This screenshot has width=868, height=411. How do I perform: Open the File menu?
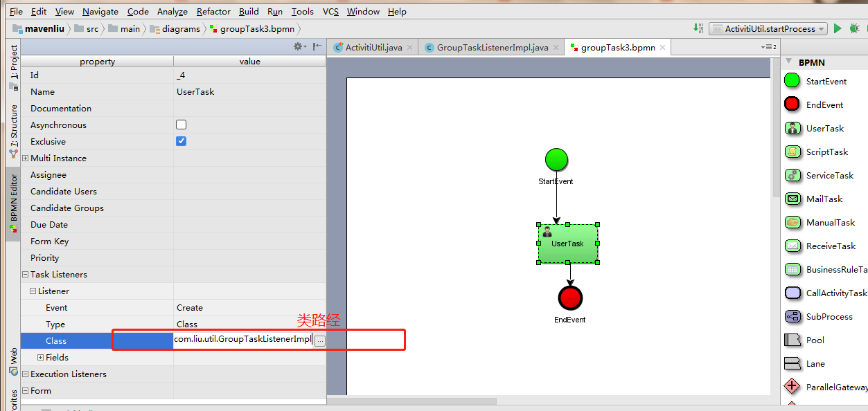pos(16,11)
